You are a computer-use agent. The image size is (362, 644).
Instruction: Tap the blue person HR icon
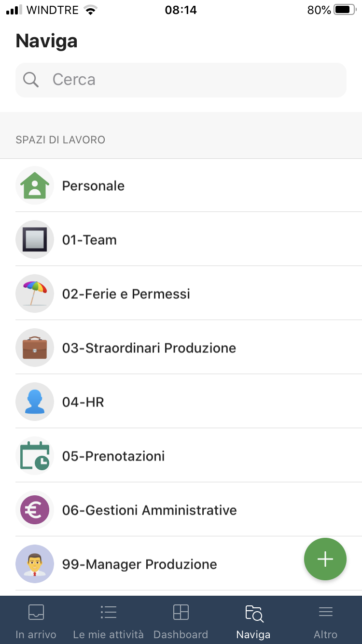[x=35, y=402]
